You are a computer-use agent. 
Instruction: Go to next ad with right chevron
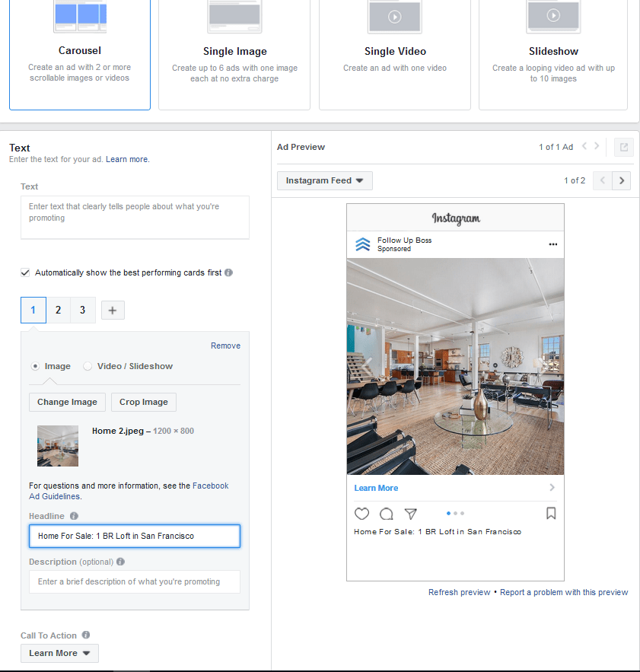coord(597,146)
